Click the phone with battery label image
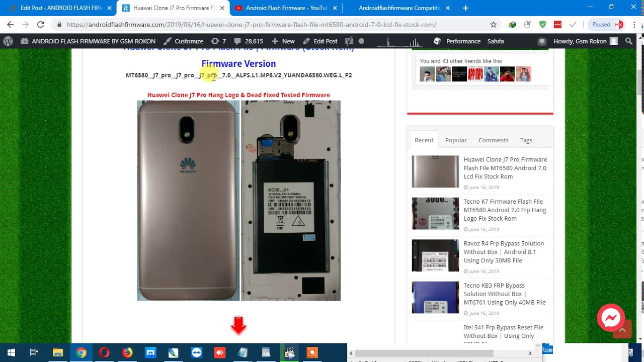The height and width of the screenshot is (362, 644). pyautogui.click(x=291, y=201)
